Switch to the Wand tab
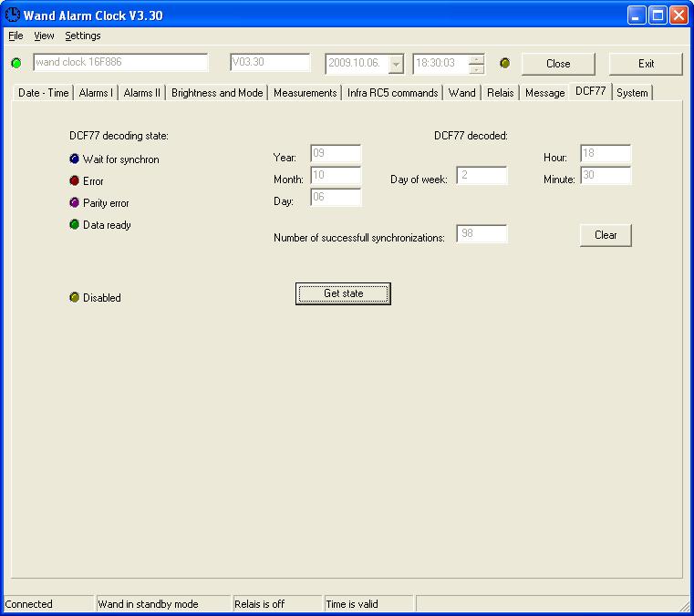 pyautogui.click(x=461, y=93)
